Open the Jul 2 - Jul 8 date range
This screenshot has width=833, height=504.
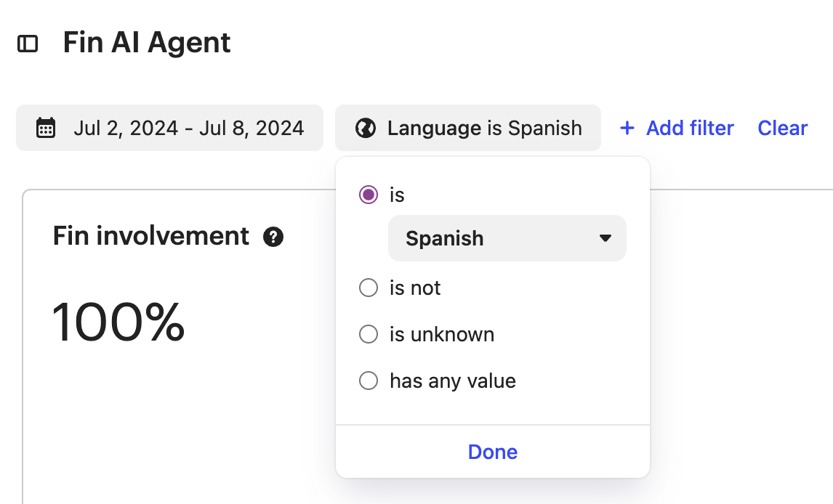tap(169, 128)
